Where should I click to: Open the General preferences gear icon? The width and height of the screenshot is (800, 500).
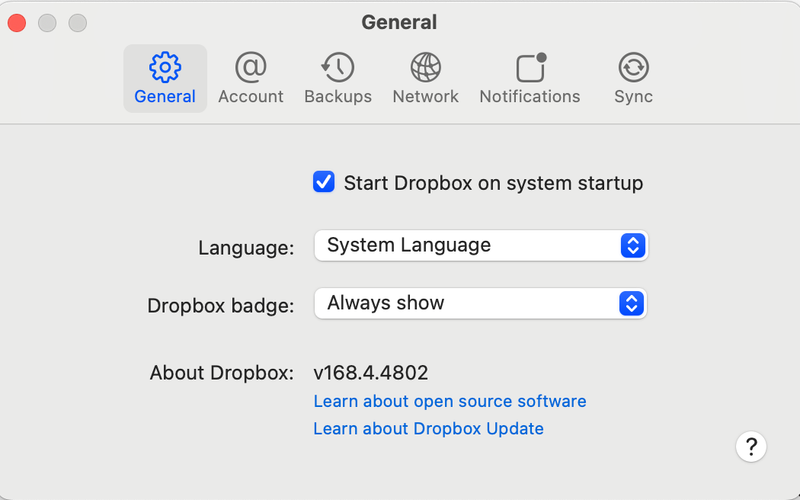165,67
